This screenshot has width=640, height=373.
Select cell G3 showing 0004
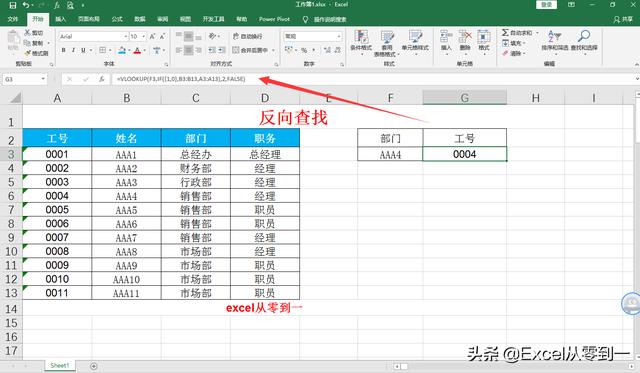click(464, 155)
